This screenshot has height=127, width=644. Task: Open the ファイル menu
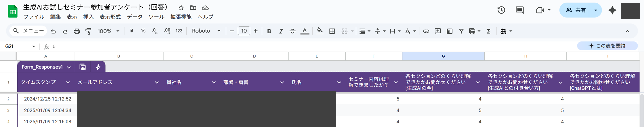click(34, 17)
